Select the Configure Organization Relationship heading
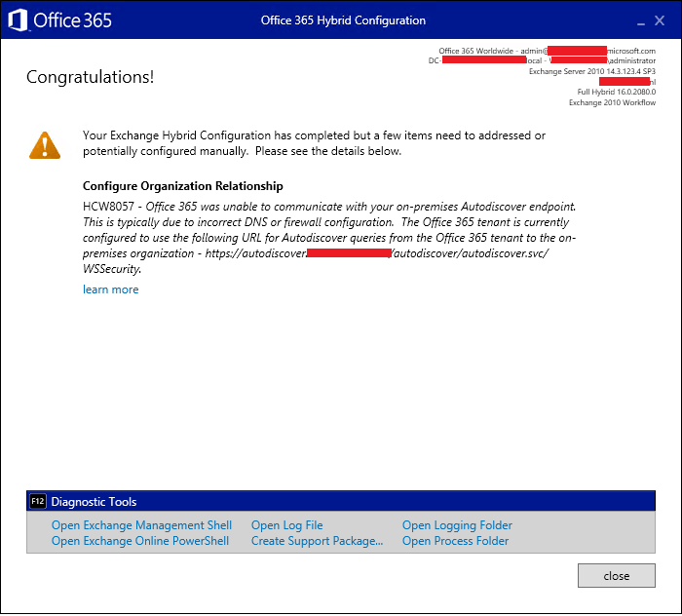Image resolution: width=682 pixels, height=616 pixels. 183,186
